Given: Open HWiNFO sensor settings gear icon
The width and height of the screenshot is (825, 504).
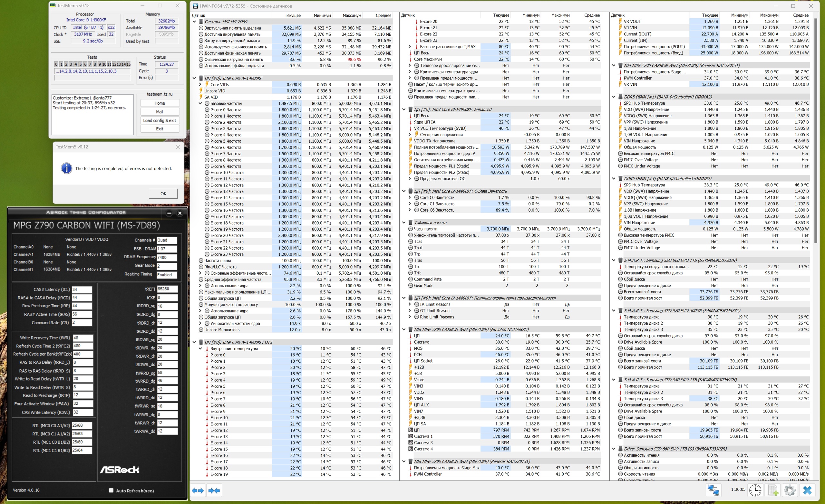Looking at the screenshot, I should [x=790, y=490].
